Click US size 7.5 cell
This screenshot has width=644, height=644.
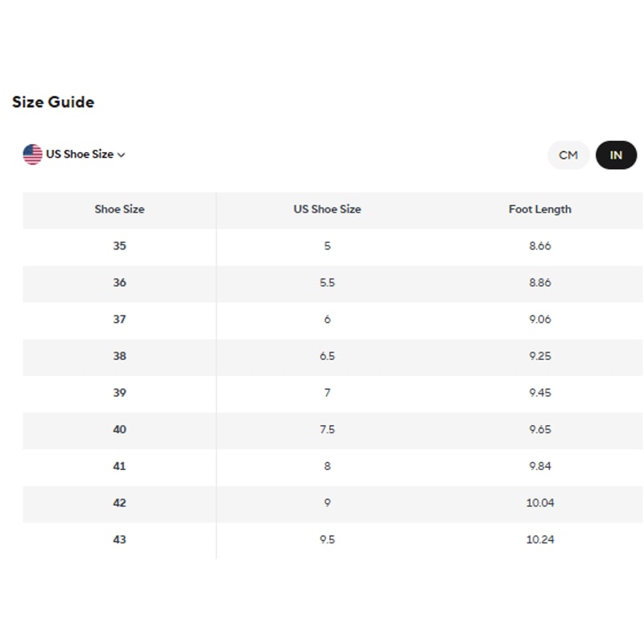tap(327, 430)
